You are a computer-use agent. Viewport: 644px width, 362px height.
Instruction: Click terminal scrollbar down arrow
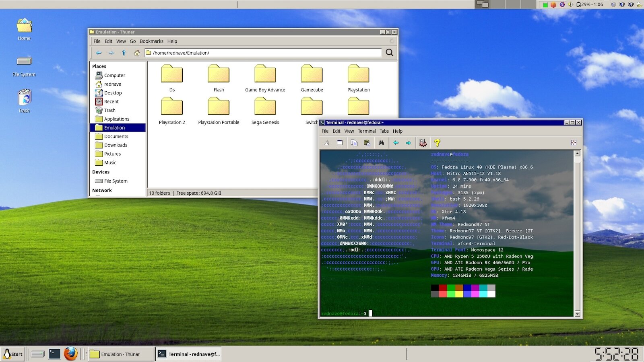[578, 314]
